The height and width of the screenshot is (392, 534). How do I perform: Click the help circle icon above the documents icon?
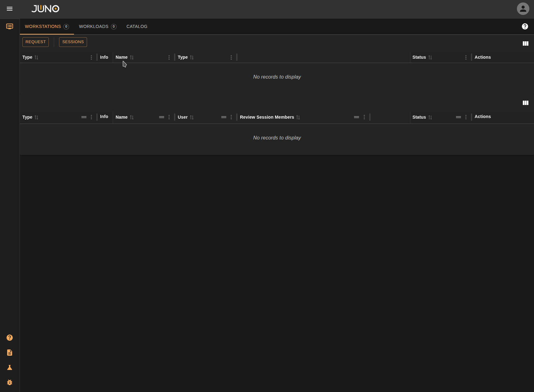(x=10, y=338)
